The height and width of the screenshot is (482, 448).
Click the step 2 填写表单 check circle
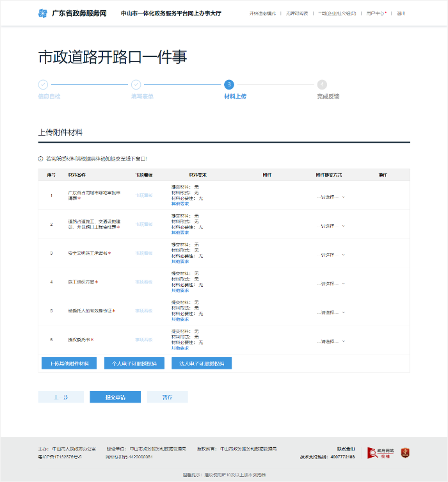coord(136,84)
